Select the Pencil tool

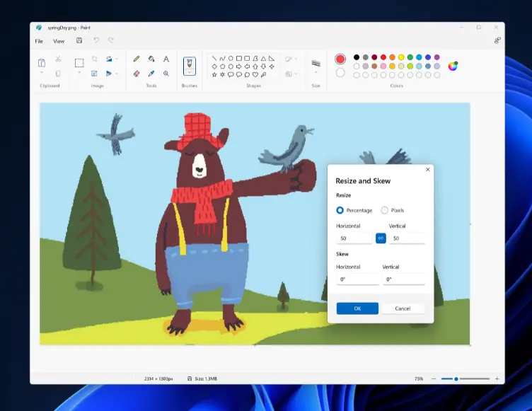137,59
